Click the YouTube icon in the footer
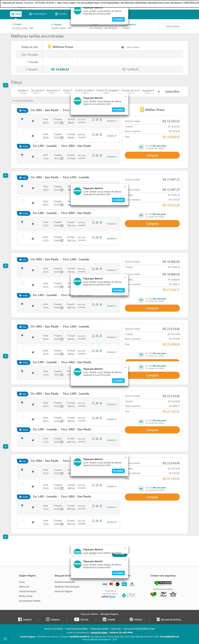Viewport: 199px width, 644px height. 77,619
